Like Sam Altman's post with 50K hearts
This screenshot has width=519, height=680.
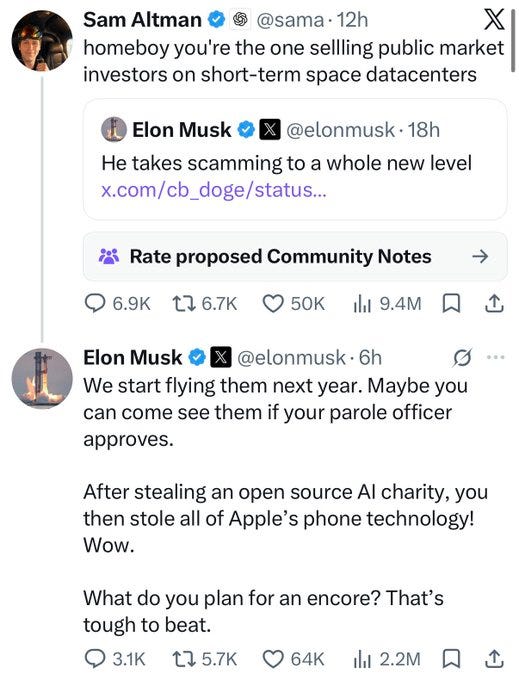(294, 304)
